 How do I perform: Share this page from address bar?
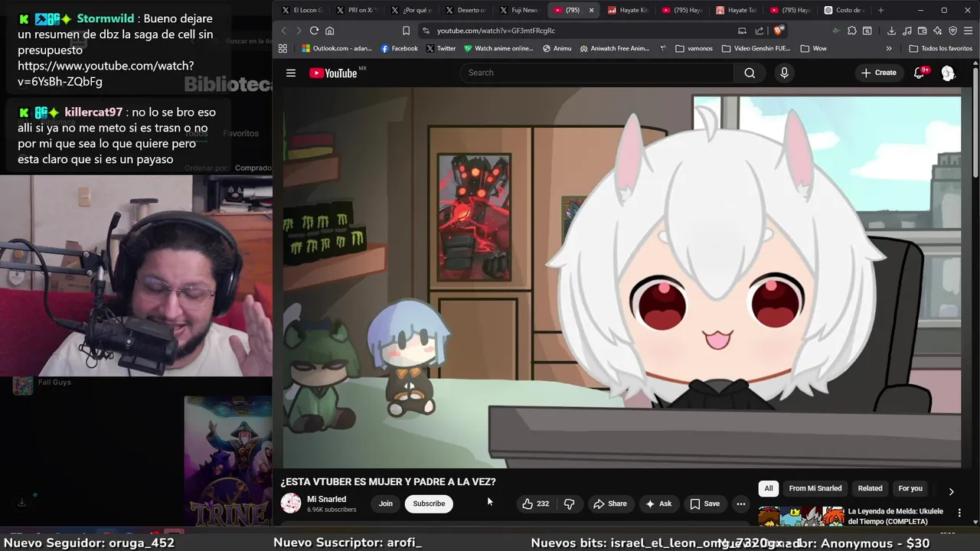(x=759, y=31)
